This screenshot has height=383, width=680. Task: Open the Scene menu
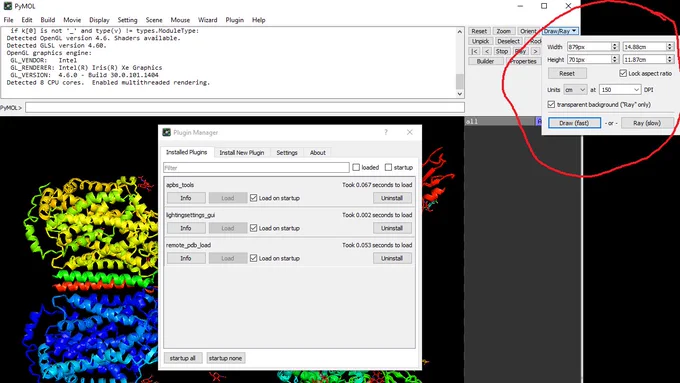[154, 20]
